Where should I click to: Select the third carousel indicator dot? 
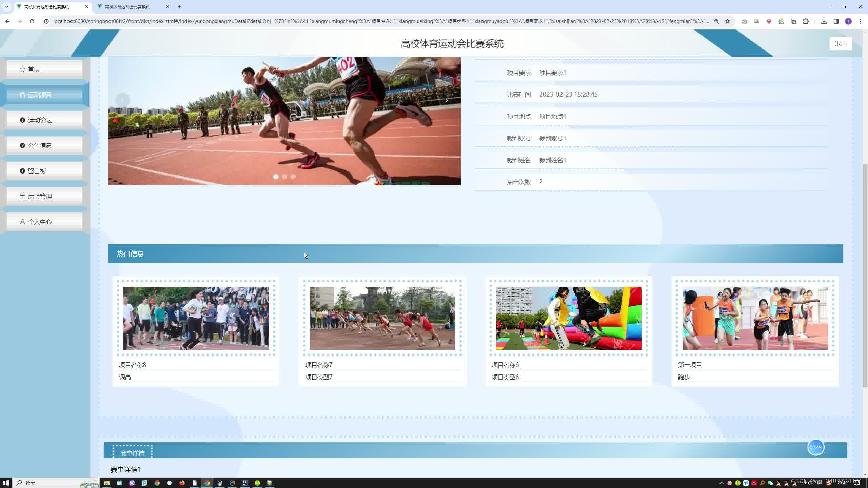[x=293, y=177]
